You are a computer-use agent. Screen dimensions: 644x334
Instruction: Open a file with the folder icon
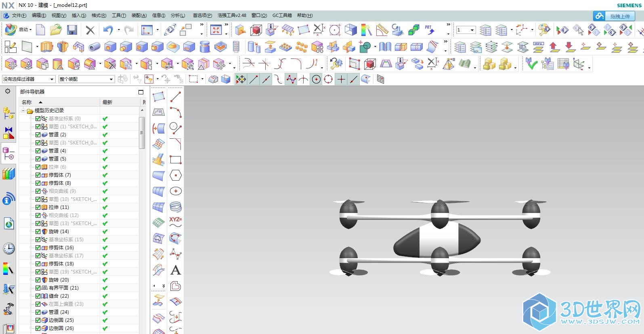[x=56, y=30]
